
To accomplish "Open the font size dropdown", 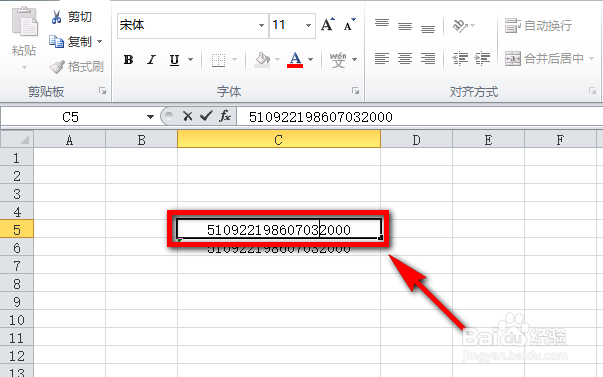I will [x=308, y=25].
